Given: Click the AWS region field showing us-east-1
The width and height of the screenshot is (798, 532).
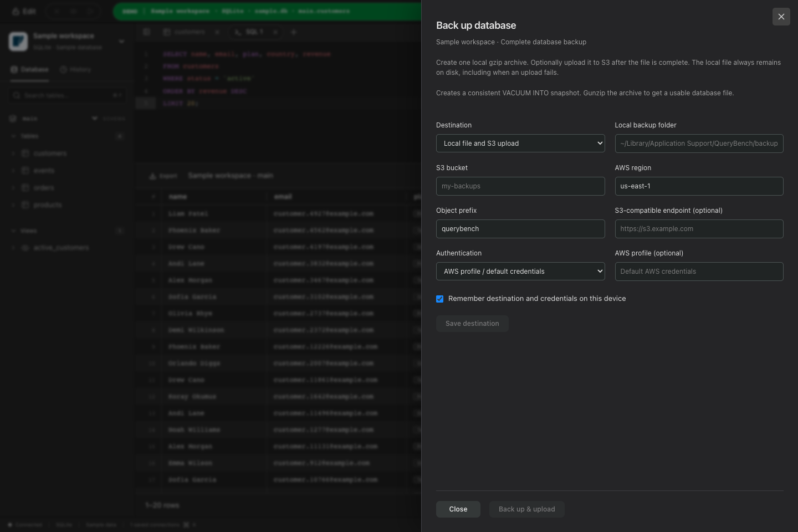Looking at the screenshot, I should [x=699, y=186].
